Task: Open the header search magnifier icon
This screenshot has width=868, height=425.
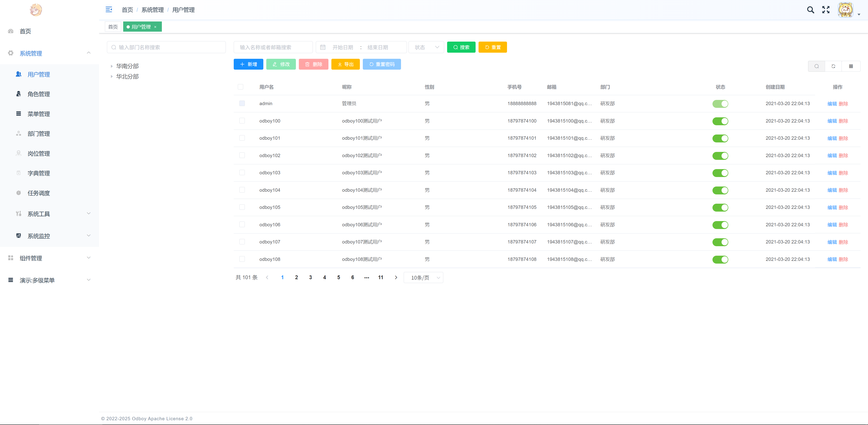Action: 810,10
